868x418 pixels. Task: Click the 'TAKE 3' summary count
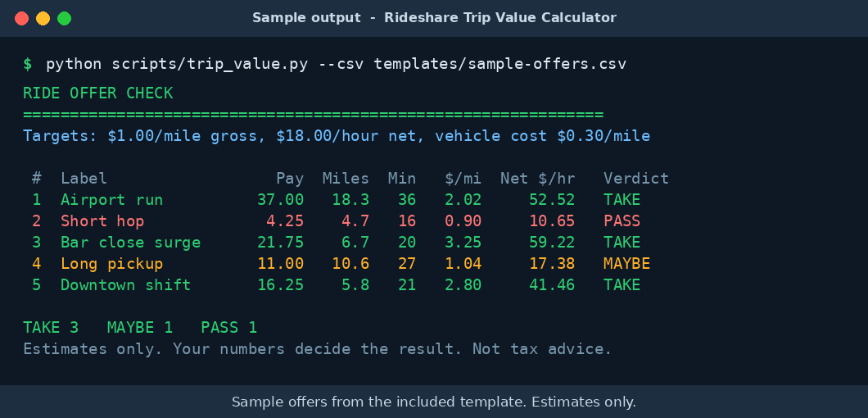point(51,328)
